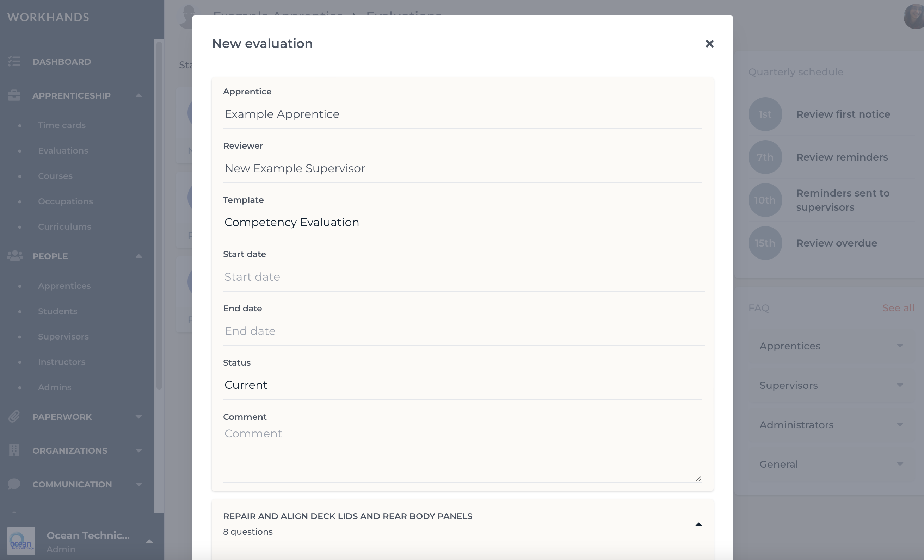
Task: Click the Paperwork paperclip icon
Action: click(x=14, y=416)
